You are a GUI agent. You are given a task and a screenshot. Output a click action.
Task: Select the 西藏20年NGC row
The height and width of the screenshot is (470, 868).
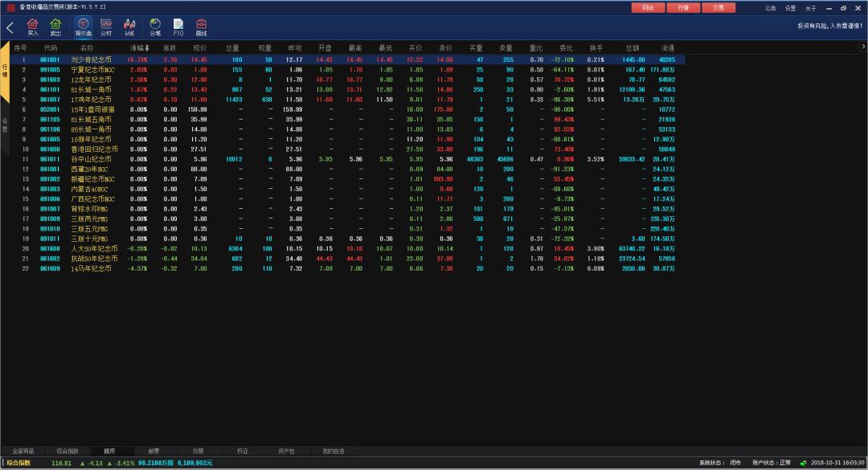coord(348,170)
